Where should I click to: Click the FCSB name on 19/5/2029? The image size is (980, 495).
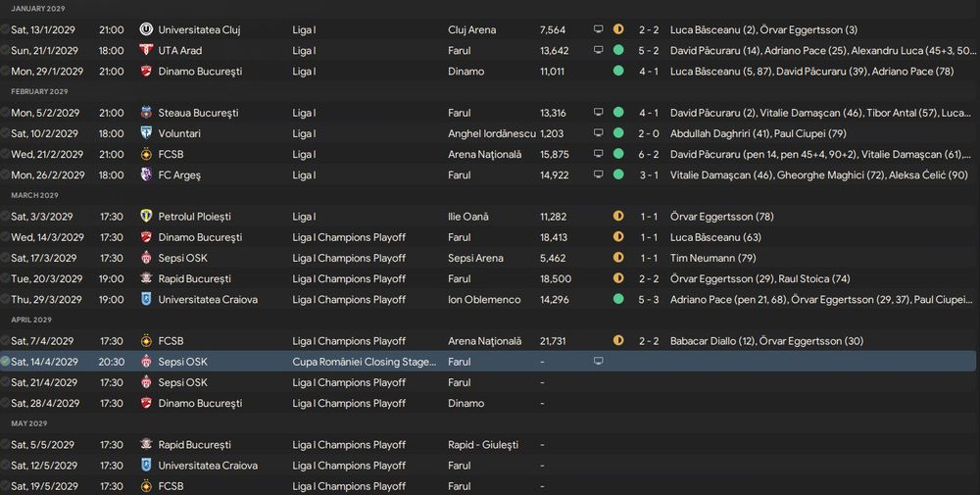171,485
